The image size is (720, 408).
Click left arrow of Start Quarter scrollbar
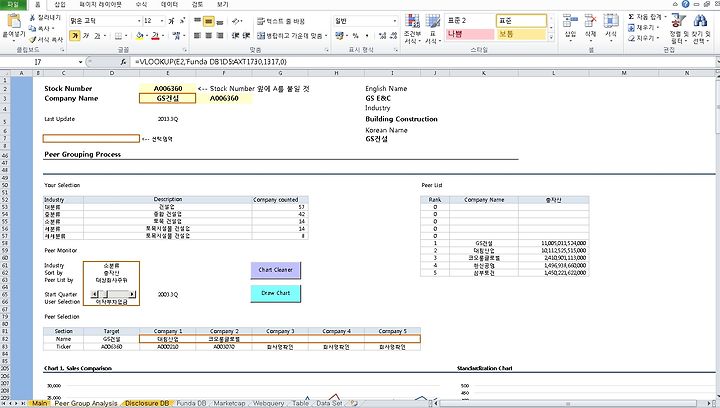pos(95,294)
